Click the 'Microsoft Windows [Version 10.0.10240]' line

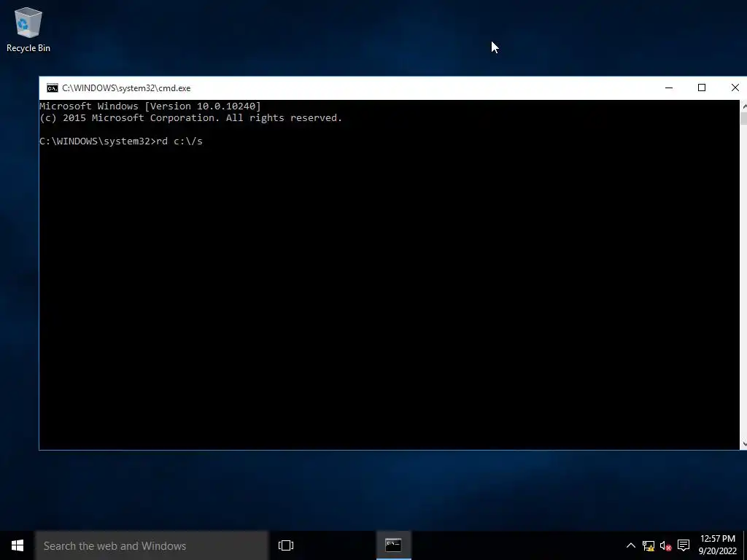click(150, 106)
